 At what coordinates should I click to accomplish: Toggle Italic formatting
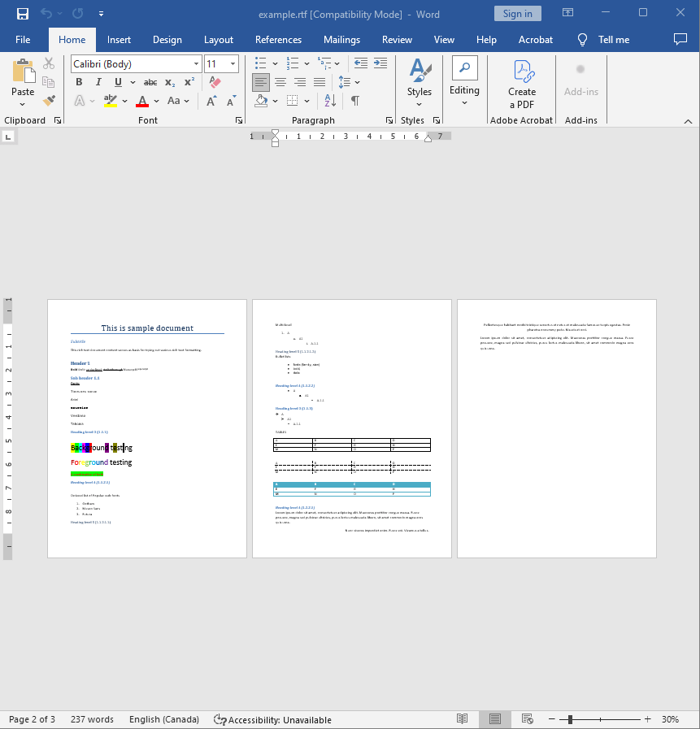pos(98,82)
